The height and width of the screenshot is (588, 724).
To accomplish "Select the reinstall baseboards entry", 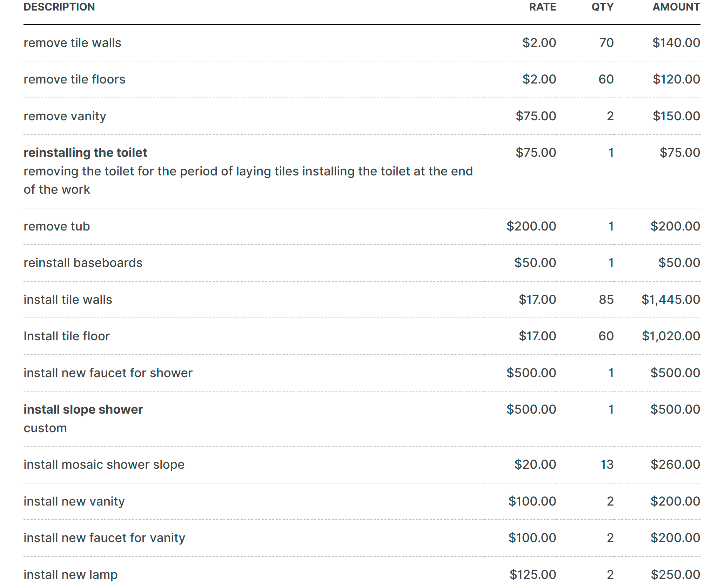I will coord(83,262).
